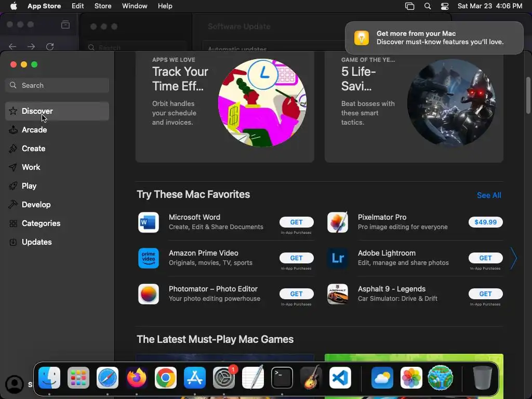Open the Discover section in sidebar
532x399 pixels.
pyautogui.click(x=57, y=111)
